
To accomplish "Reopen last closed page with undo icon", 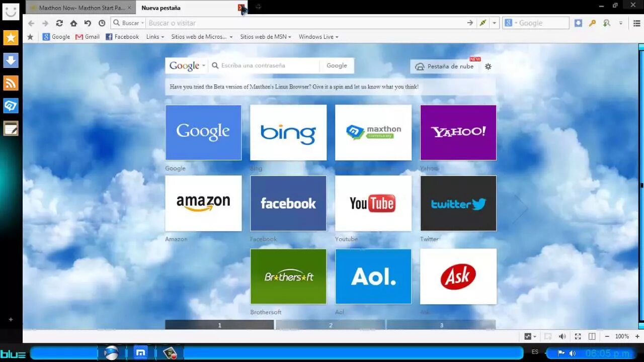I will coord(88,23).
